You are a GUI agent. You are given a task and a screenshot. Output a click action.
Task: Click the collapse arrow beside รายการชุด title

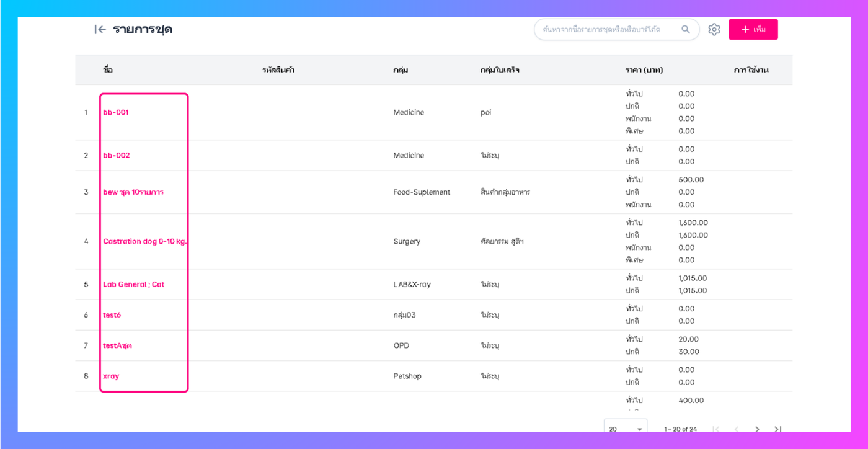[x=100, y=29]
